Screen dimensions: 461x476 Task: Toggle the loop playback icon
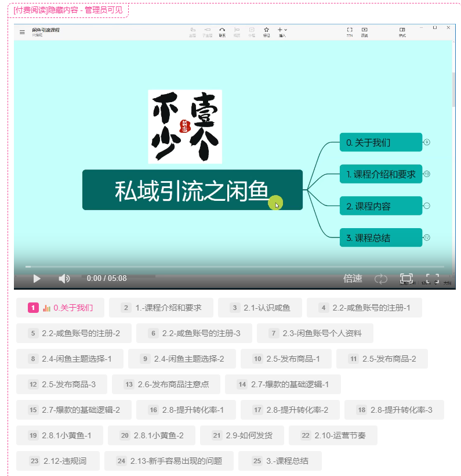380,279
